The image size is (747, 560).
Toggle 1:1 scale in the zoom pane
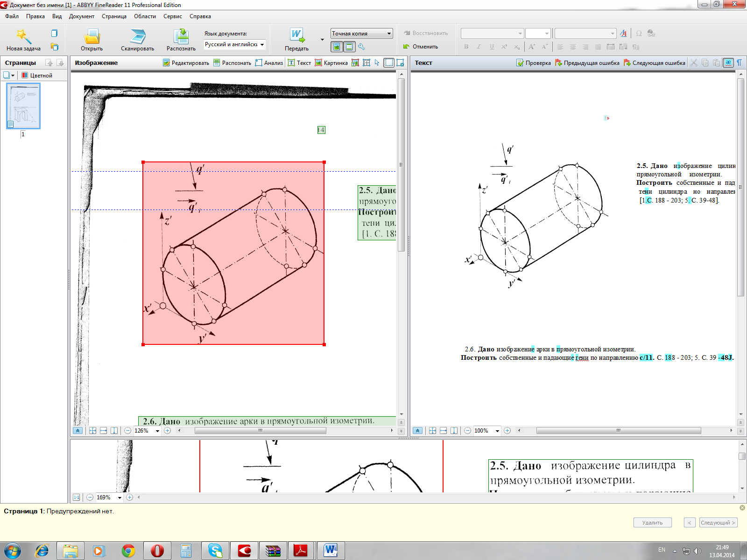click(x=77, y=497)
